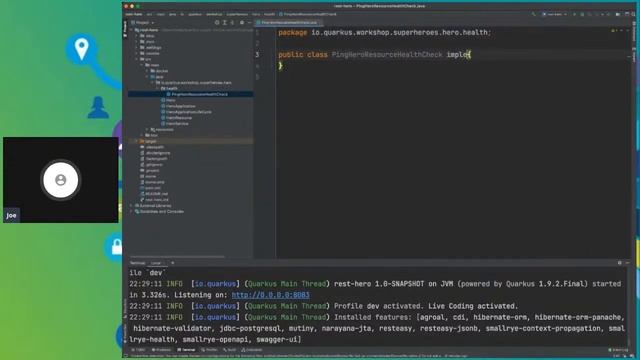The image size is (640, 360).
Task: Add a new terminal session tab
Action: pyautogui.click(x=173, y=263)
